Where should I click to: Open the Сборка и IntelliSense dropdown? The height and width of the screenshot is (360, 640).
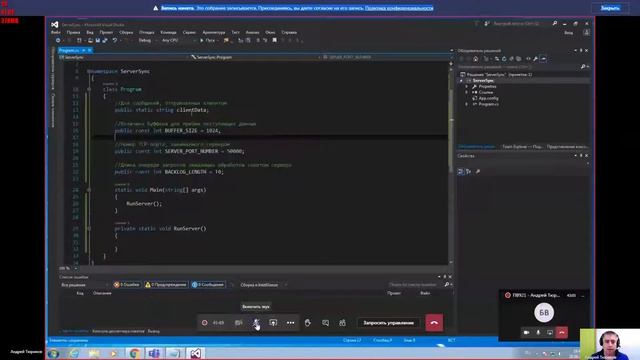(x=263, y=284)
